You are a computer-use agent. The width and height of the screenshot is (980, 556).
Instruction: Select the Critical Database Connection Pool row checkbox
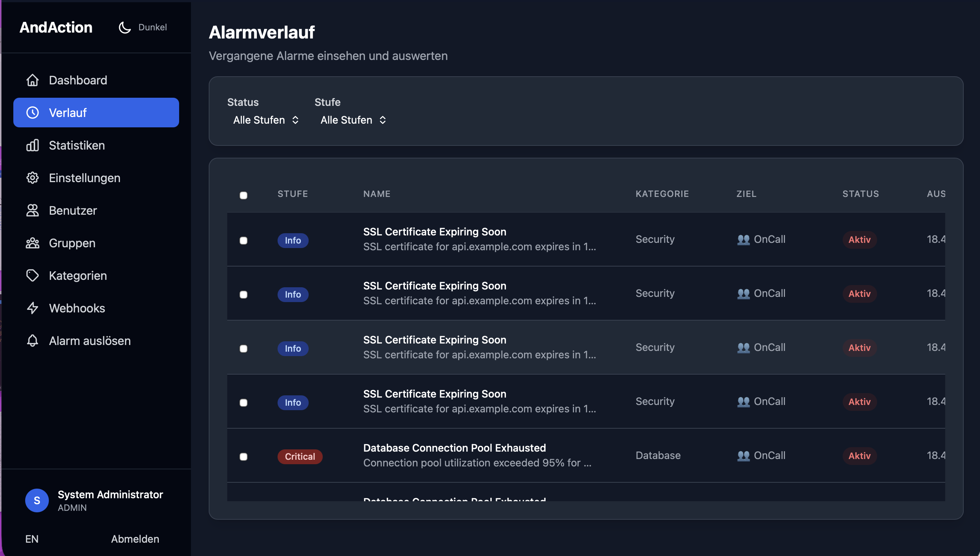[x=243, y=457]
